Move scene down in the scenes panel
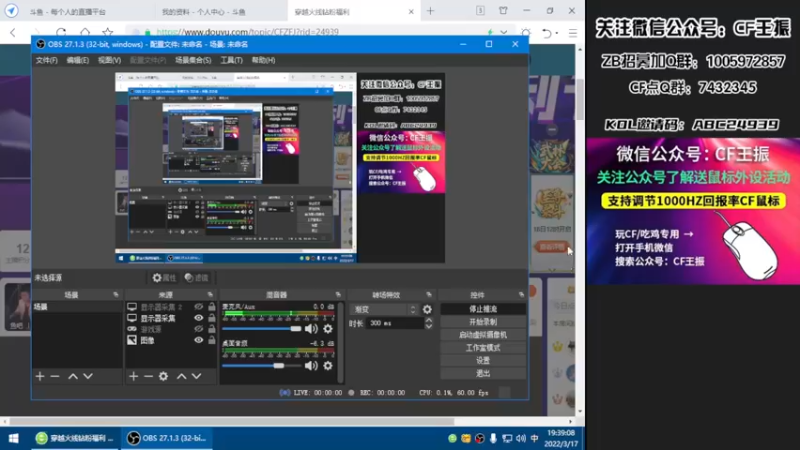This screenshot has width=800, height=450. [x=88, y=377]
